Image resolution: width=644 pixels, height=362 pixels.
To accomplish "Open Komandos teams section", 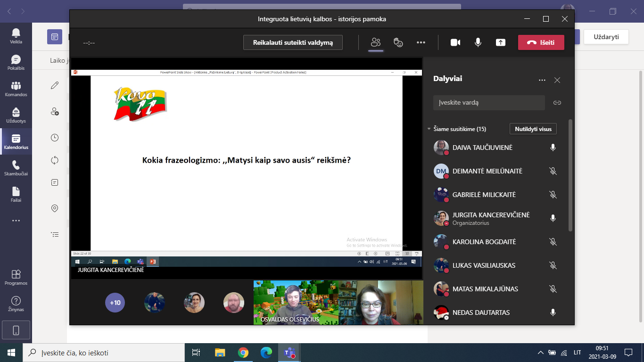I will pos(16,89).
